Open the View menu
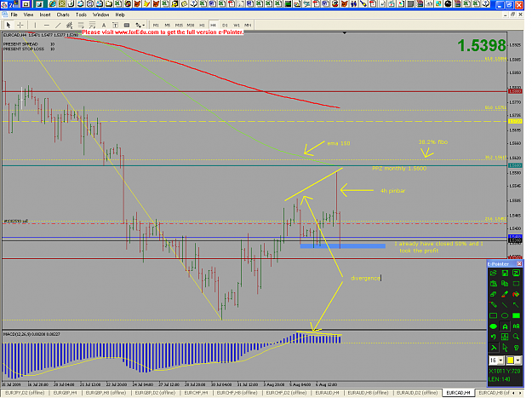This screenshot has height=398, width=532. coord(28,15)
